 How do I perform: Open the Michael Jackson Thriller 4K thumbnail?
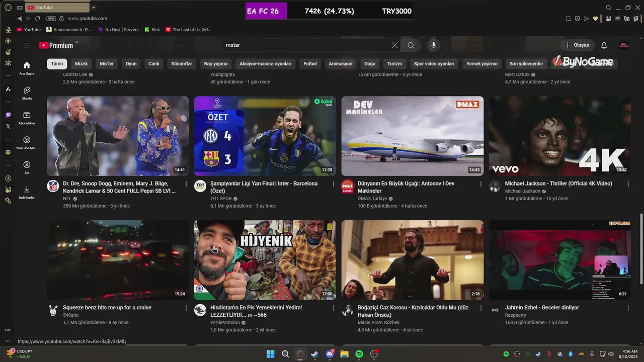559,136
